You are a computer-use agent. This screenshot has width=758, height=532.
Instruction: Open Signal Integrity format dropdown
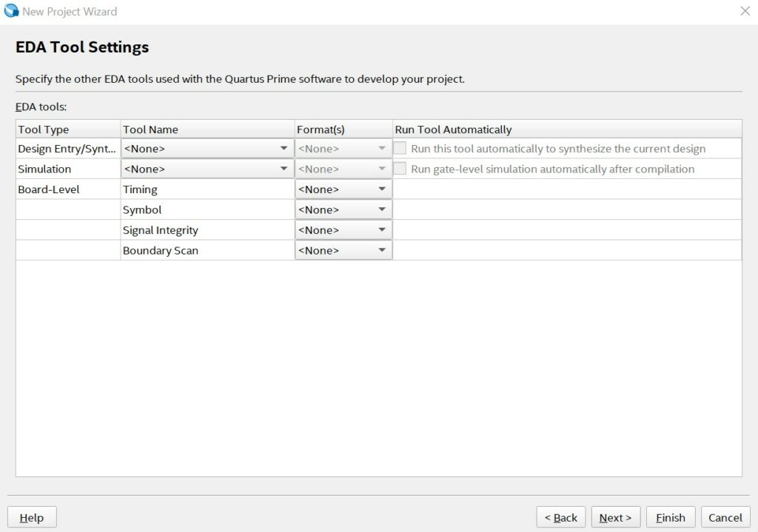pyautogui.click(x=343, y=230)
